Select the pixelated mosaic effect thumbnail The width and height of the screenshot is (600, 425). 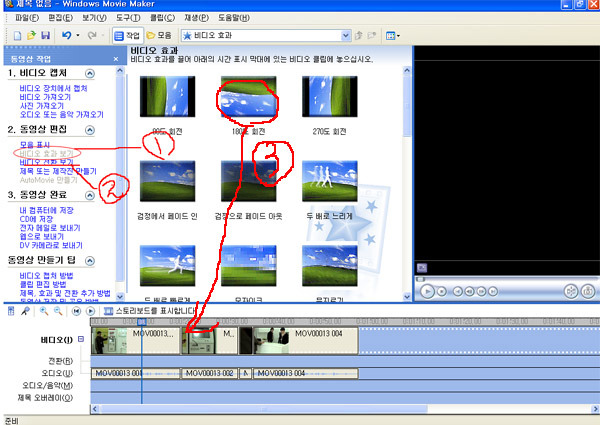[248, 266]
